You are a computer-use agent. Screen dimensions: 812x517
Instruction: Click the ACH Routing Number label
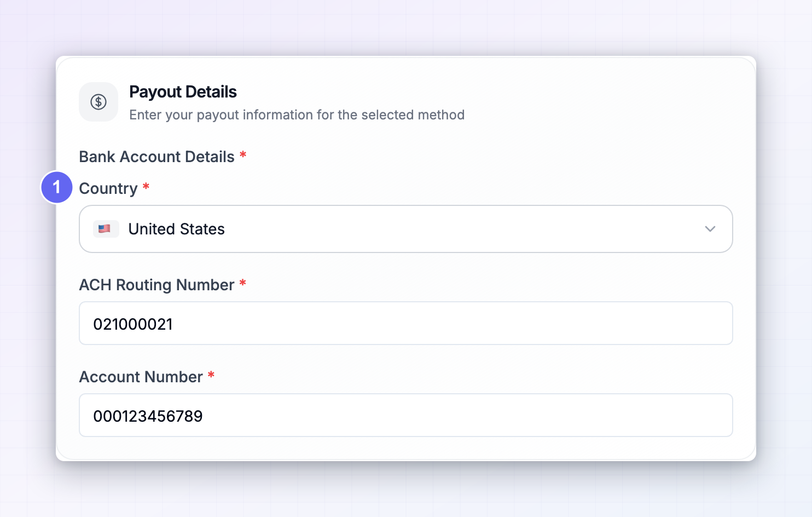pos(156,285)
